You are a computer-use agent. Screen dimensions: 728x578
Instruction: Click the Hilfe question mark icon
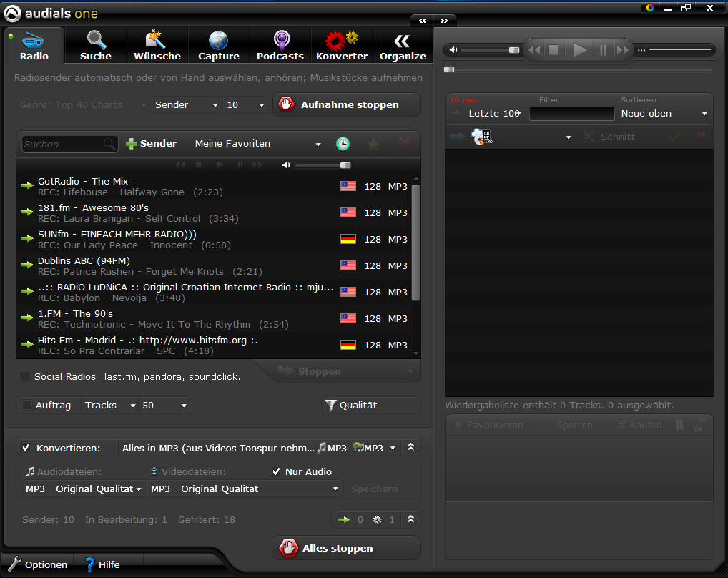click(x=89, y=564)
